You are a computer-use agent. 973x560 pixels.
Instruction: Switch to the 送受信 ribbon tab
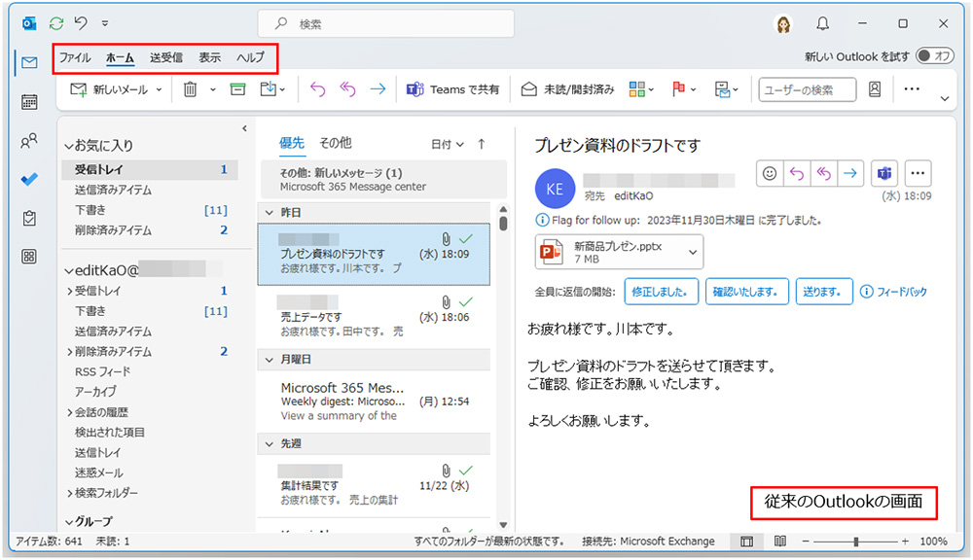tap(165, 57)
